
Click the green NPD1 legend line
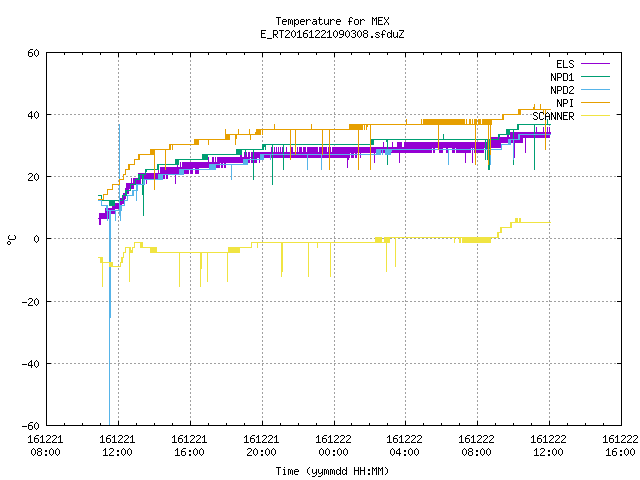tap(595, 76)
